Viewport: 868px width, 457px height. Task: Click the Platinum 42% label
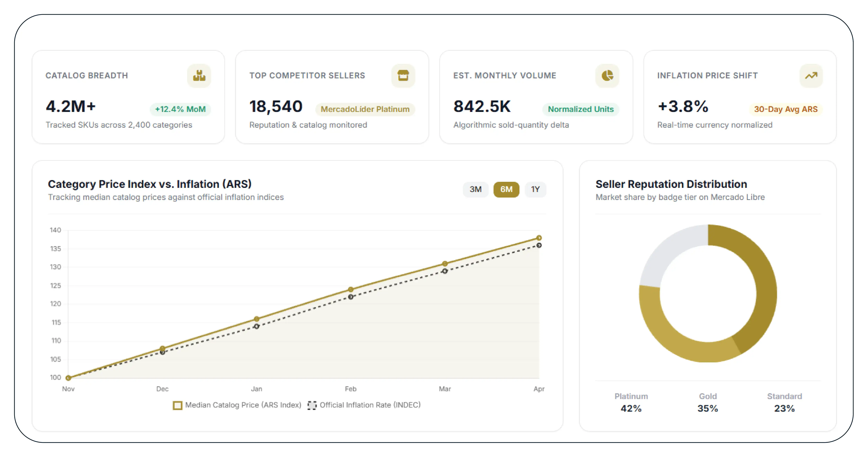[631, 403]
